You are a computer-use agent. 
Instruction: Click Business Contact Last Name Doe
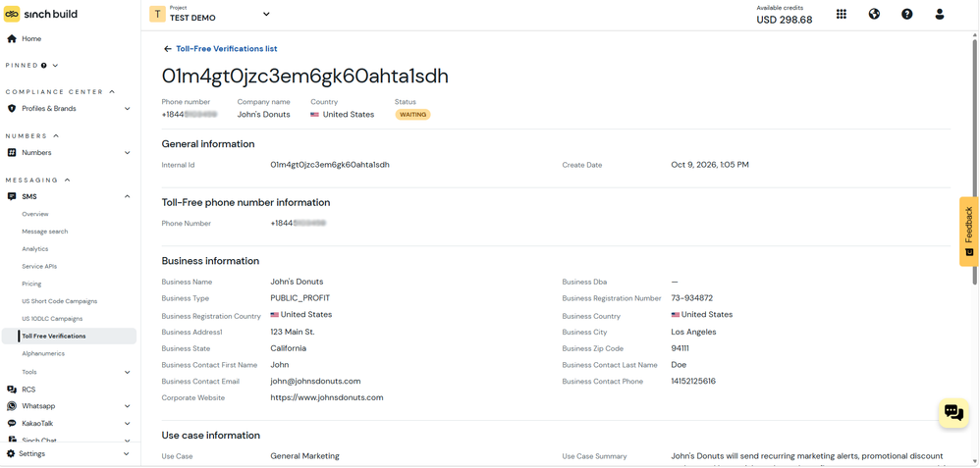pyautogui.click(x=679, y=365)
